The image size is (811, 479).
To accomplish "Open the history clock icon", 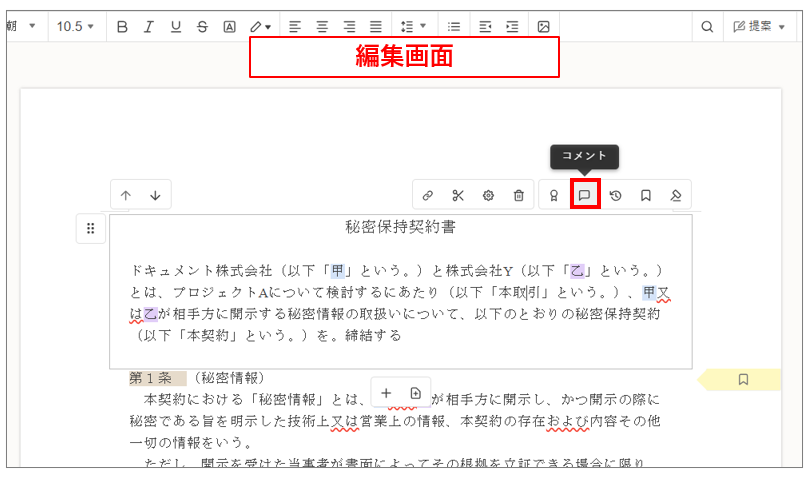I will [615, 196].
